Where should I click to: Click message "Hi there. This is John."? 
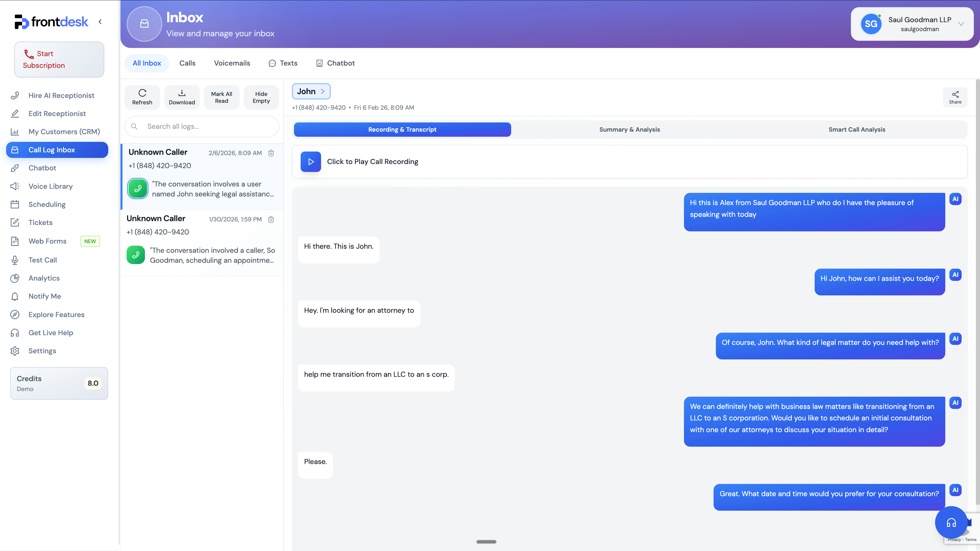[x=339, y=250]
